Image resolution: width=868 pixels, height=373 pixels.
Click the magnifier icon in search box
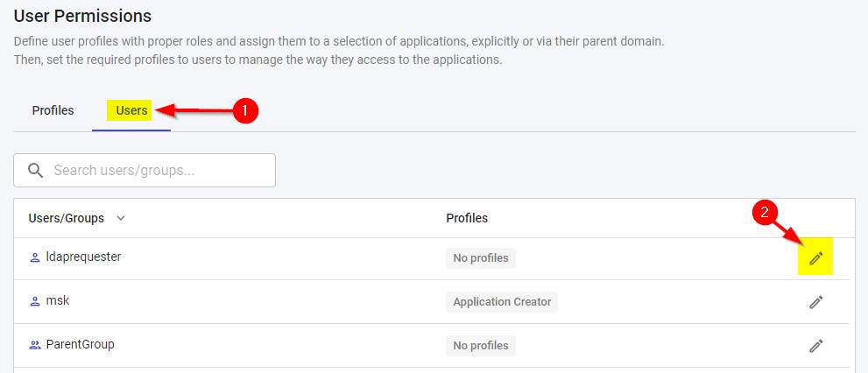tap(36, 171)
